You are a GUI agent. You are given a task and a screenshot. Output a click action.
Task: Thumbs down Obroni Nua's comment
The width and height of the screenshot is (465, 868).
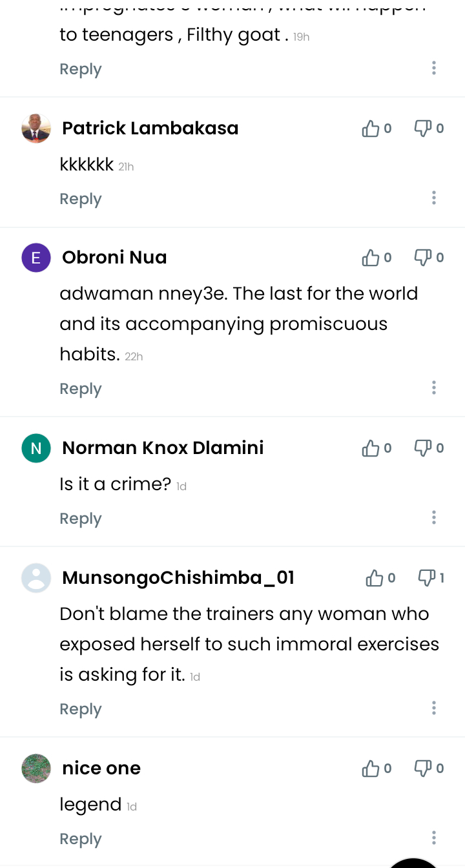point(422,258)
